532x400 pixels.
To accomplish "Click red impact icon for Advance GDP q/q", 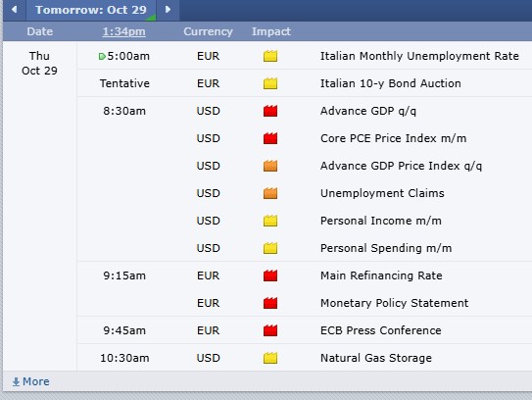I will pyautogui.click(x=270, y=111).
